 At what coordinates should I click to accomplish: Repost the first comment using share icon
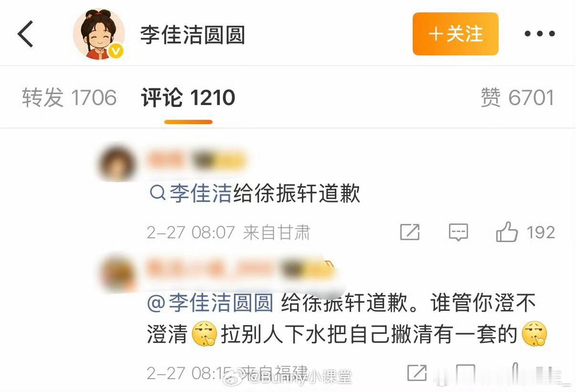pyautogui.click(x=410, y=233)
